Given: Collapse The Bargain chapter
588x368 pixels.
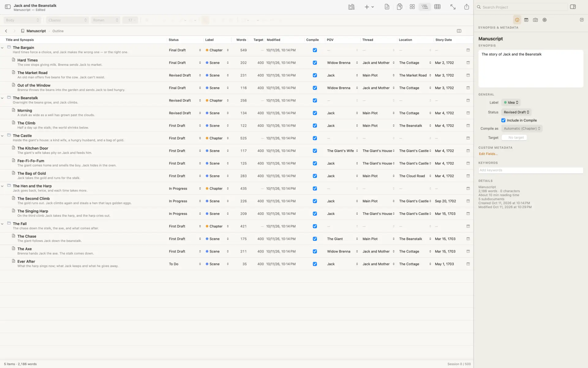Looking at the screenshot, I should tap(2, 48).
